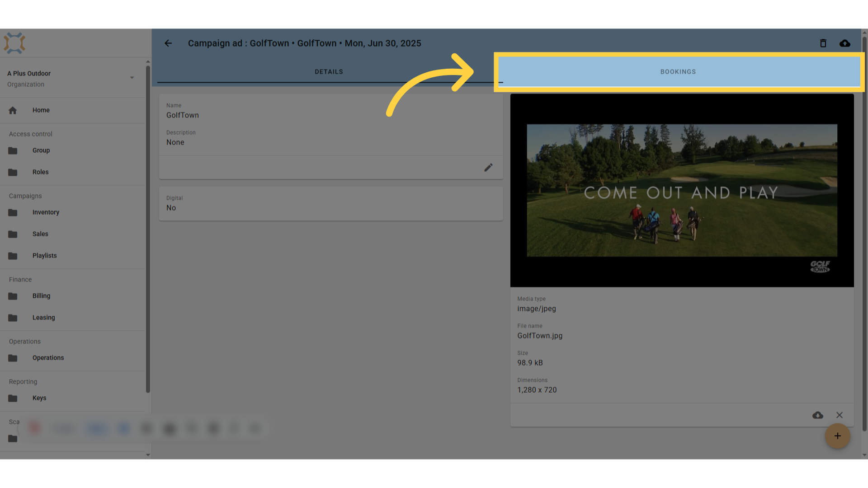Open Leasing page
Viewport: 868px width, 488px height.
(x=44, y=318)
